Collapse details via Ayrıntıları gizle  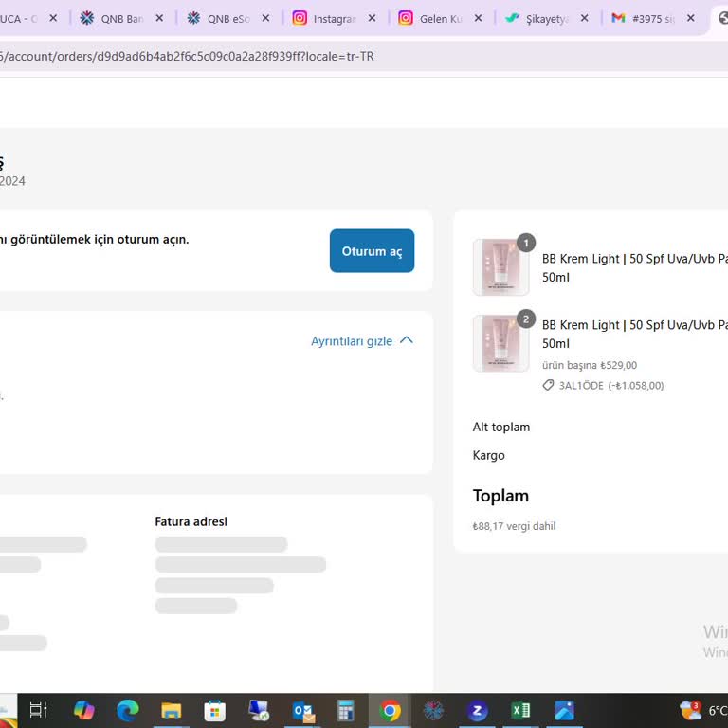pyautogui.click(x=362, y=341)
